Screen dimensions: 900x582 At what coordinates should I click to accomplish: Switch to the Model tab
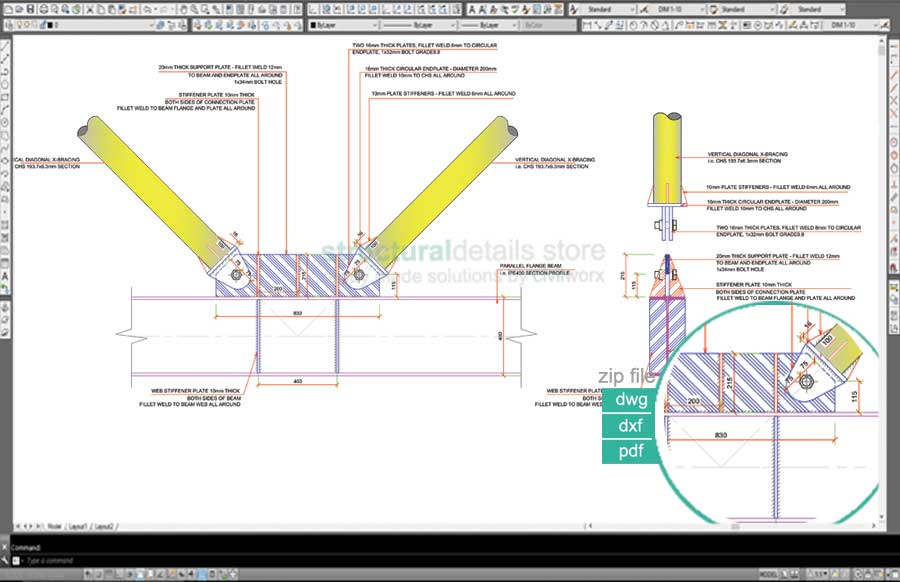point(55,526)
